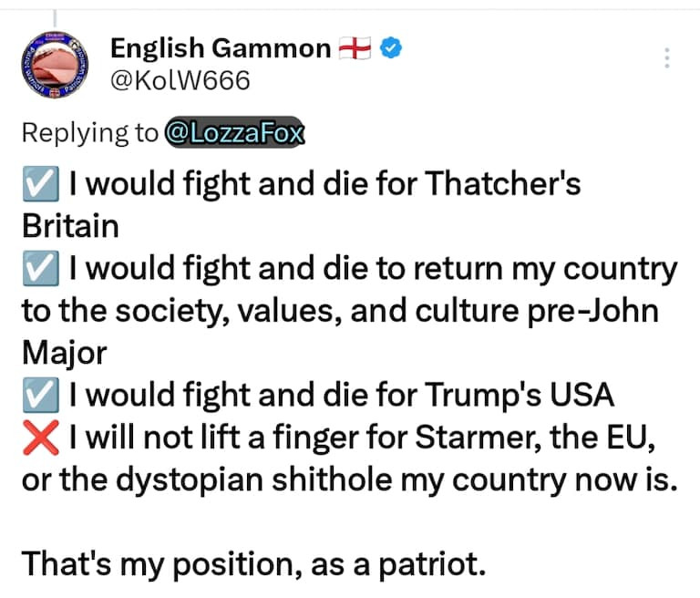Click the 'dystopian' word in the tweet
This screenshot has width=700, height=598.
[157, 479]
